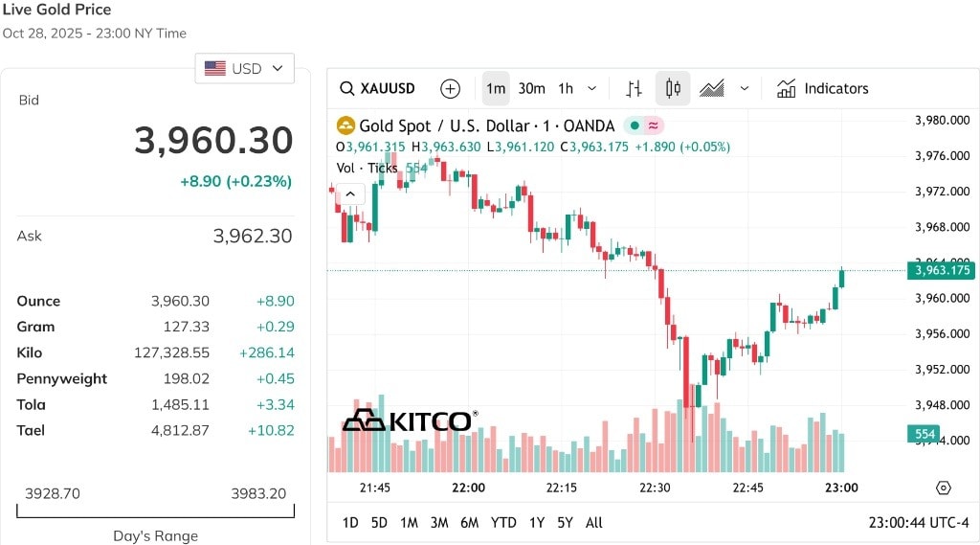Image resolution: width=980 pixels, height=545 pixels.
Task: Collapse the chart legend chevron
Action: pyautogui.click(x=350, y=194)
